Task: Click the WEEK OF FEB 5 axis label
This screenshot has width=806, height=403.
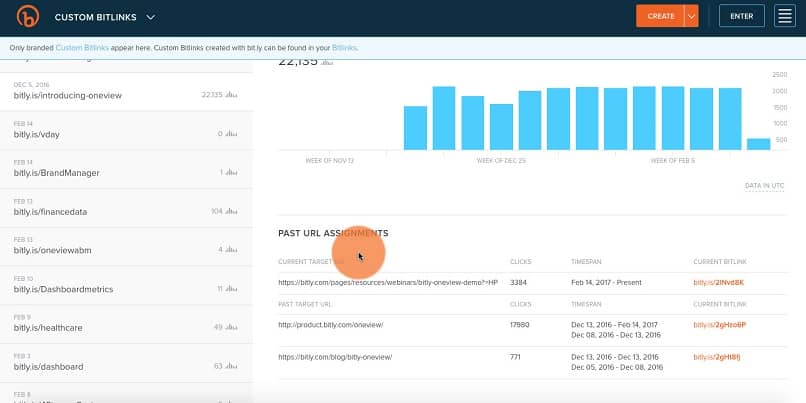Action: coord(672,161)
